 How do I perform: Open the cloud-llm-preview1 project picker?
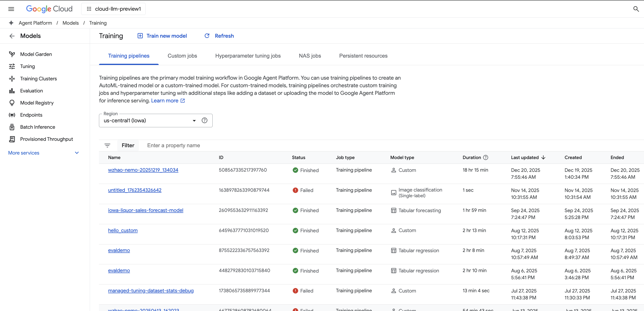pos(113,9)
